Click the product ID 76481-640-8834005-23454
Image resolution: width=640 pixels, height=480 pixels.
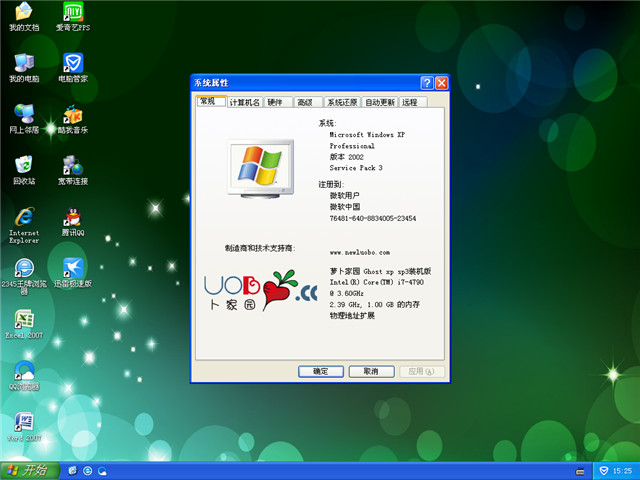click(x=373, y=218)
